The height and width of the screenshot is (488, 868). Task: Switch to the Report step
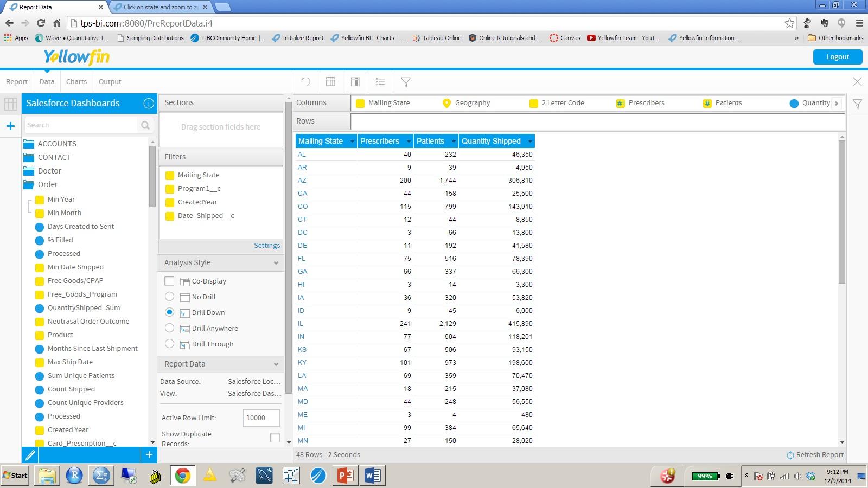click(x=17, y=82)
